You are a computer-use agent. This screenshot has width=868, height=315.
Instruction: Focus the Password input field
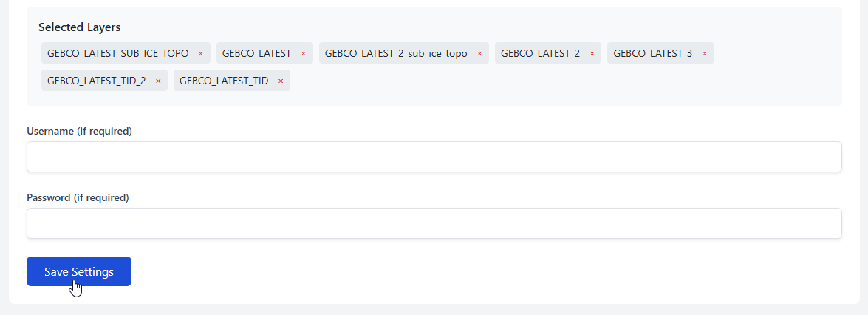tap(434, 223)
